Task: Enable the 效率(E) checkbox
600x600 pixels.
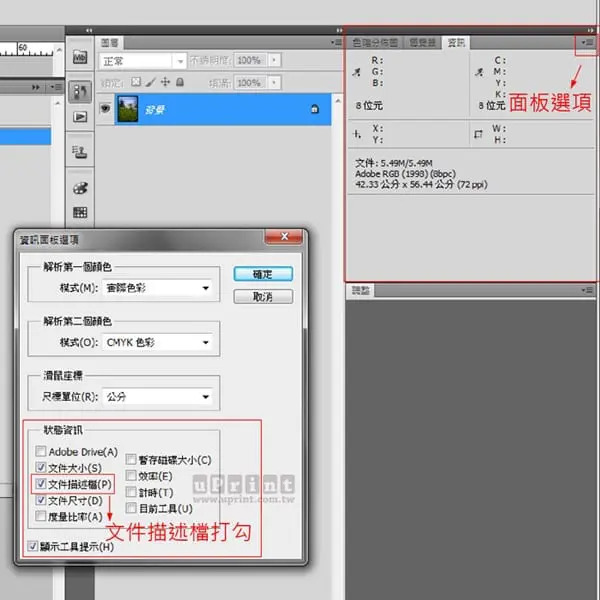Action: [x=131, y=475]
